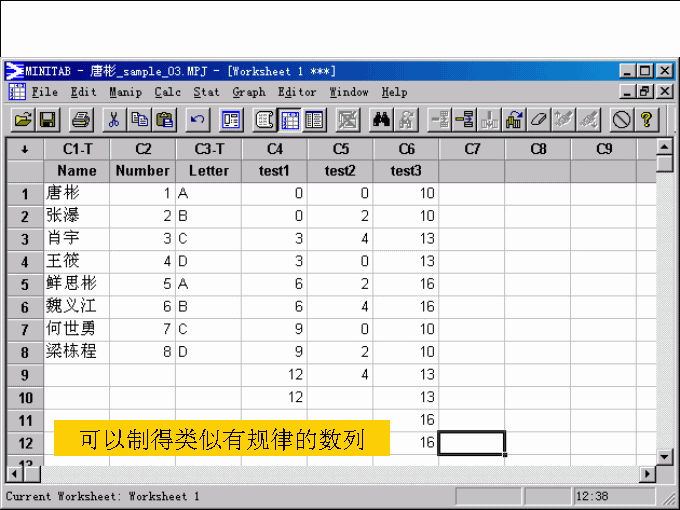Open the Graph menu
The image size is (680, 510).
(248, 92)
